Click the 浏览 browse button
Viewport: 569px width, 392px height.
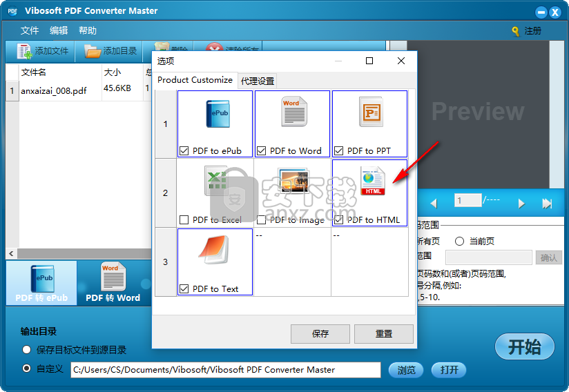click(x=406, y=370)
